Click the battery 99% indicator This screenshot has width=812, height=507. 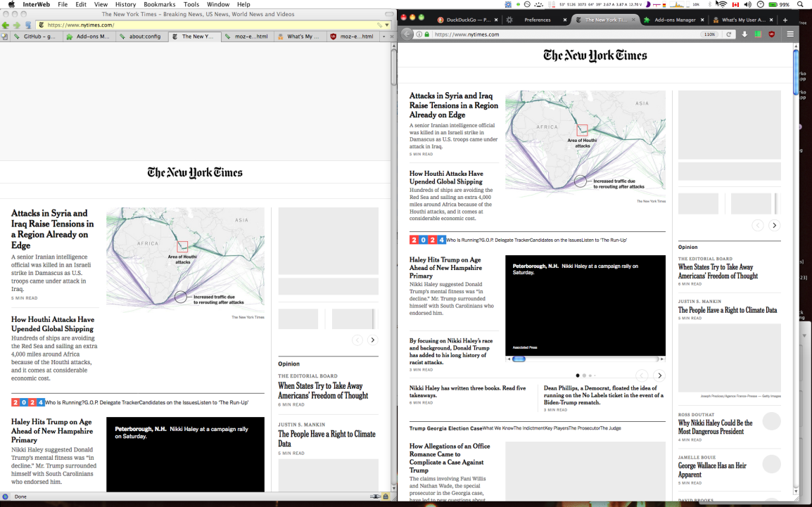(780, 4)
